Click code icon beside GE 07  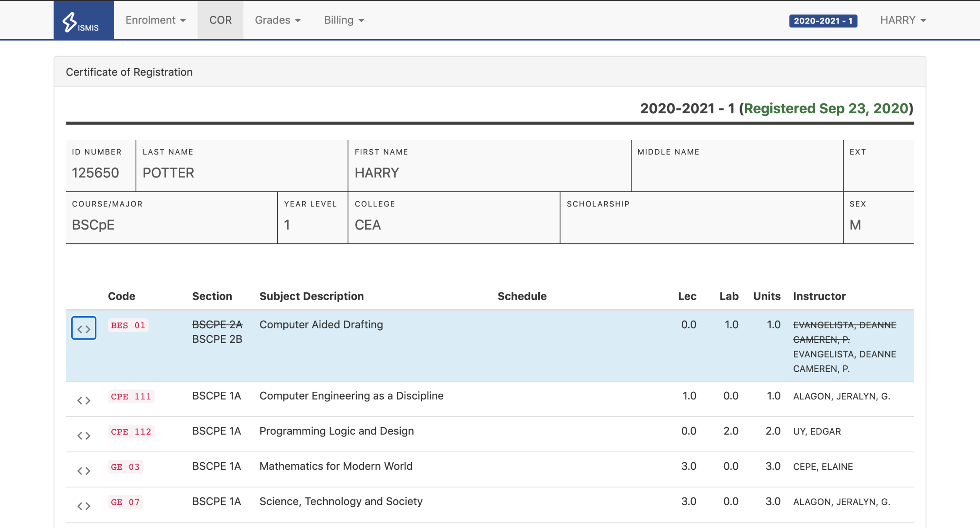(83, 506)
